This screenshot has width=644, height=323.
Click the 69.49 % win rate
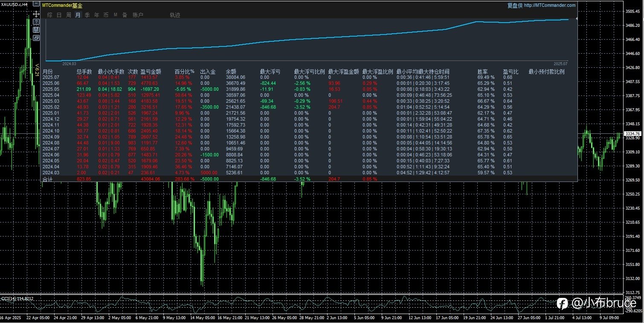[x=486, y=77]
